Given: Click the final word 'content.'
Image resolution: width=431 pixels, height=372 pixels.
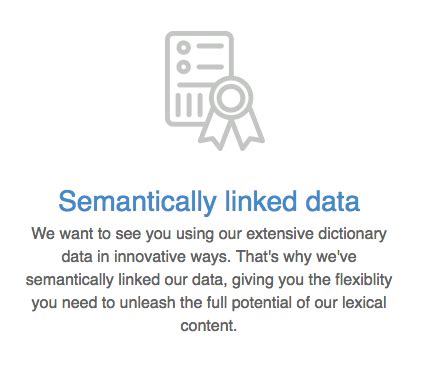Looking at the screenshot, I should coord(209,325).
